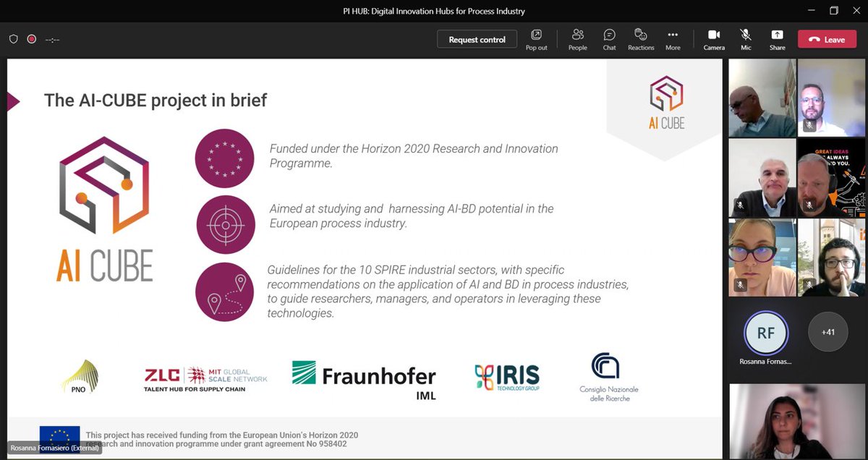Click the meeting timer display
Screen dimensions: 868x460
(x=52, y=39)
